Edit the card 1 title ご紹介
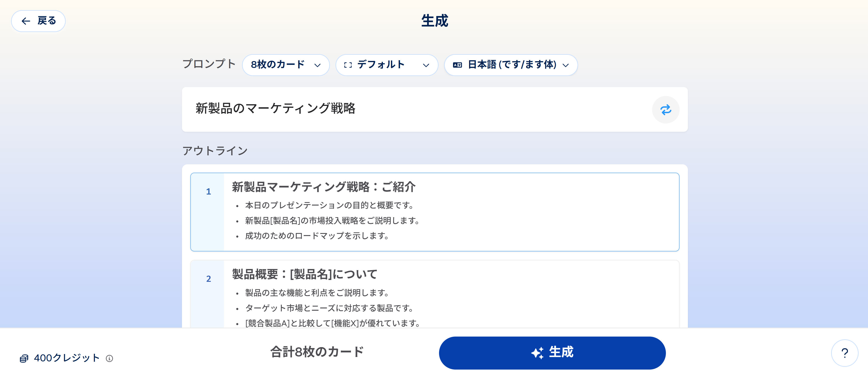This screenshot has height=373, width=868. point(324,187)
